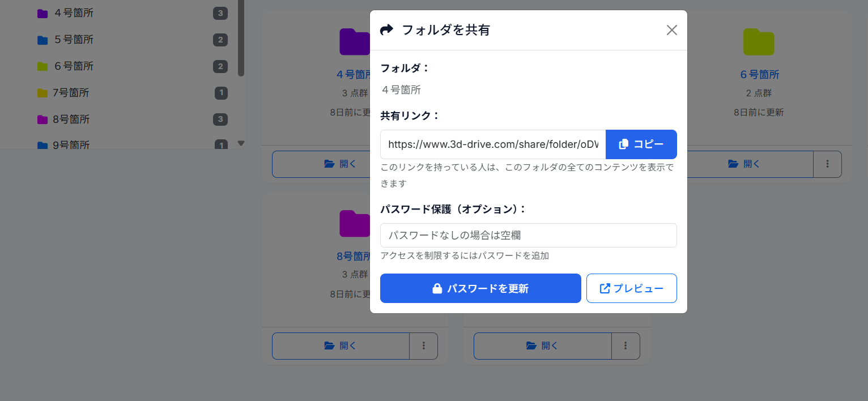The height and width of the screenshot is (401, 868).
Task: Click the lock icon on パスワードを更新 button
Action: pyautogui.click(x=437, y=288)
